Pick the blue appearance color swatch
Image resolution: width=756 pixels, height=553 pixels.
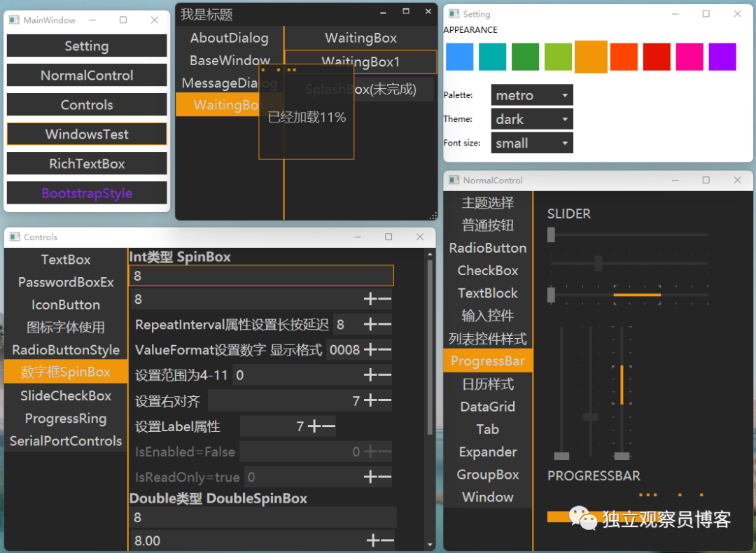coord(459,57)
